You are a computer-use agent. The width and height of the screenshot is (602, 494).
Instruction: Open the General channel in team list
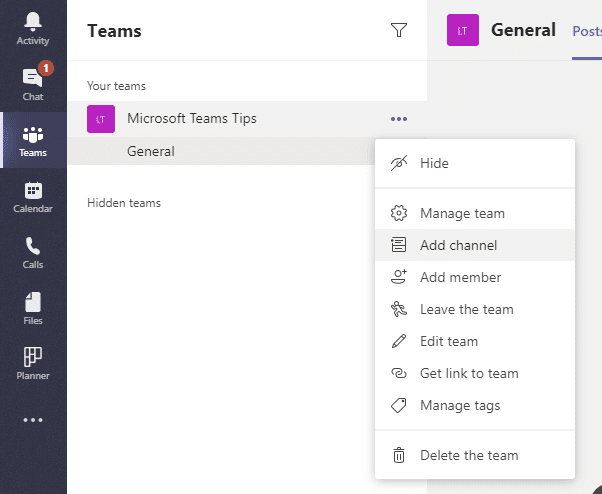(221, 151)
